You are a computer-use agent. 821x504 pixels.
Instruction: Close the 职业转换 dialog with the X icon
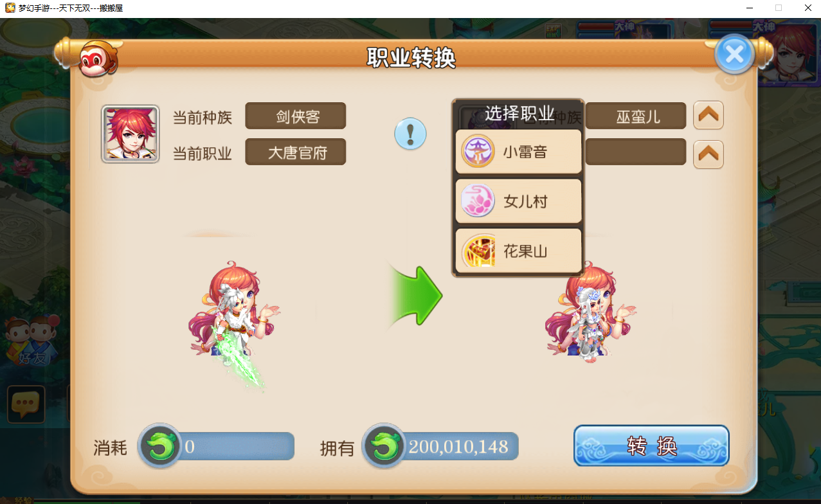[x=734, y=55]
